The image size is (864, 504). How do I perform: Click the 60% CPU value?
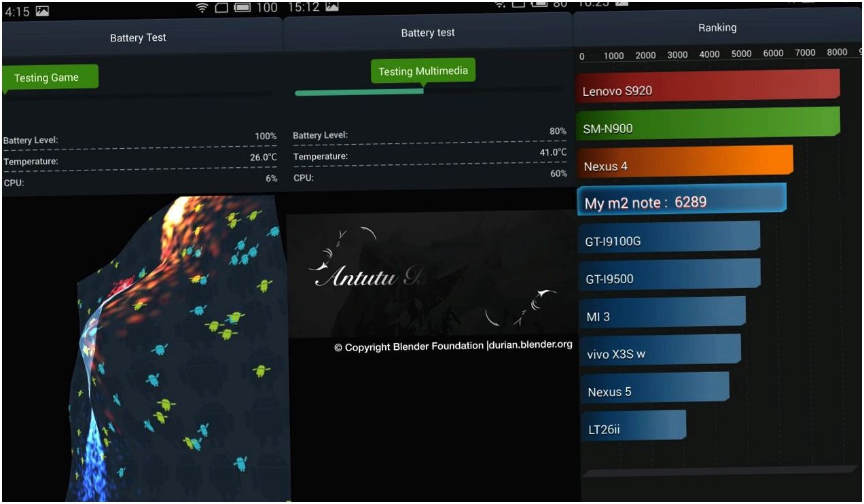tap(558, 173)
